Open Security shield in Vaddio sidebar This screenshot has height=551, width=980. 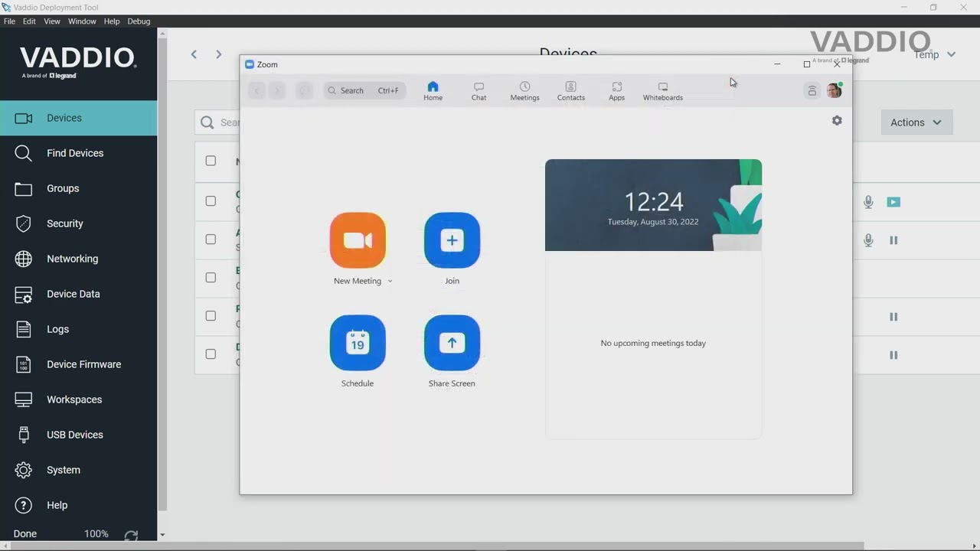(x=79, y=223)
